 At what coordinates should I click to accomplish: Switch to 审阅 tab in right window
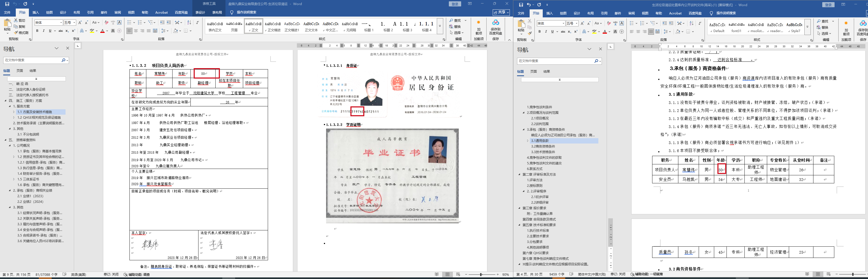point(631,13)
